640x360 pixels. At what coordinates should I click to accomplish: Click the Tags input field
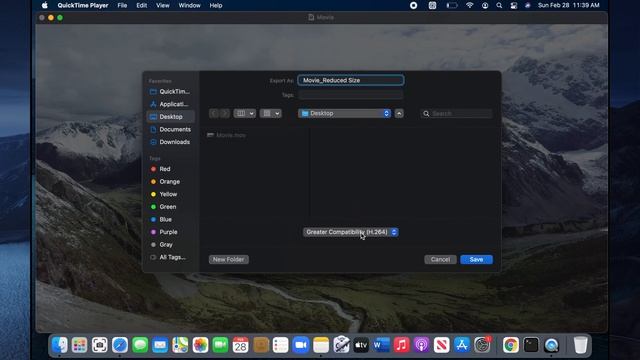(351, 95)
